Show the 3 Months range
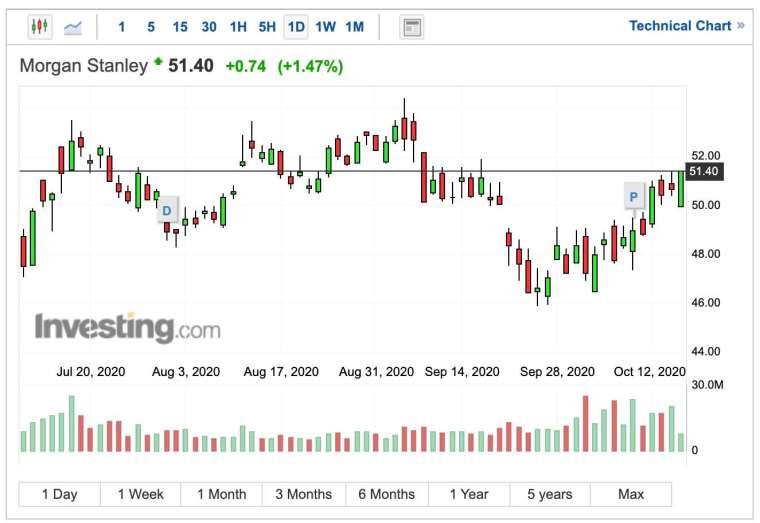760x523 pixels. point(304,494)
